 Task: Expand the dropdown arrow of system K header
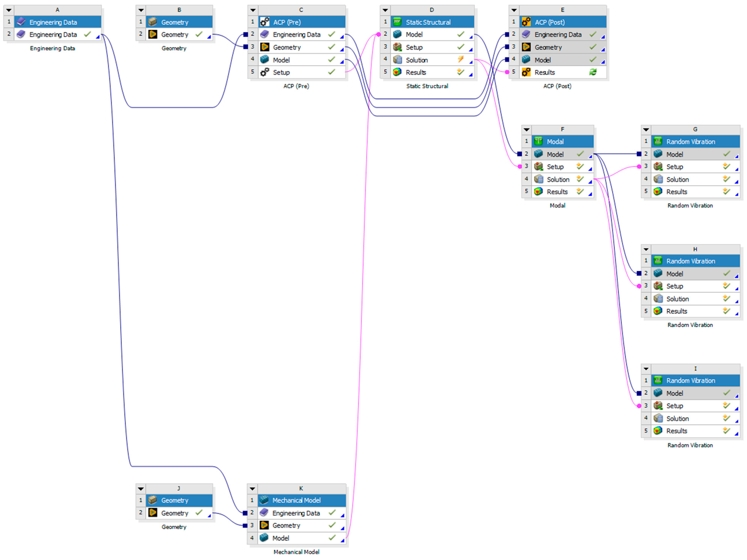[252, 488]
